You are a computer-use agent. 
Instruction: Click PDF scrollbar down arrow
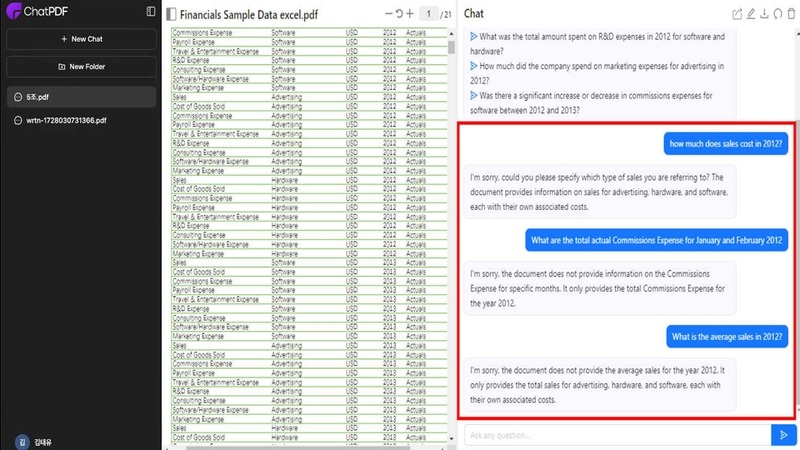(452, 438)
